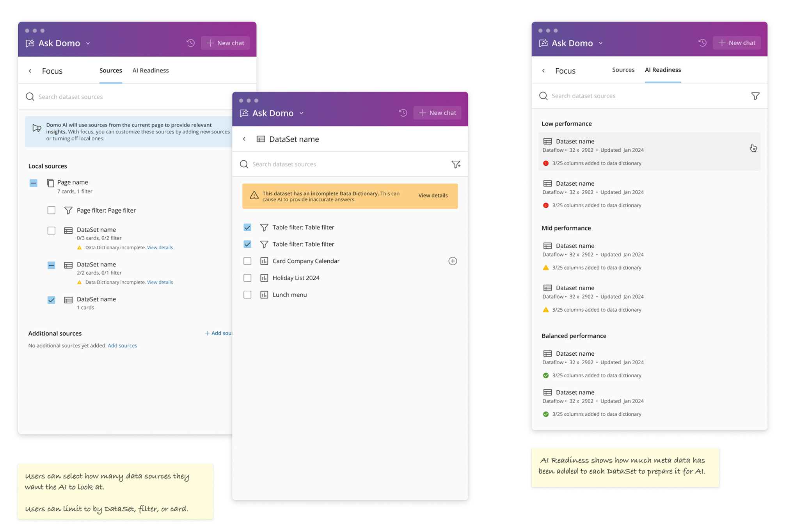Check the Page filter: Page filter checkbox
785x532 pixels.
click(x=51, y=210)
